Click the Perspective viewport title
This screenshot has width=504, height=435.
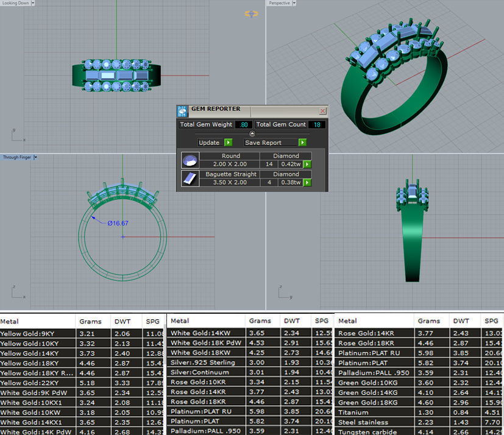[x=279, y=3]
